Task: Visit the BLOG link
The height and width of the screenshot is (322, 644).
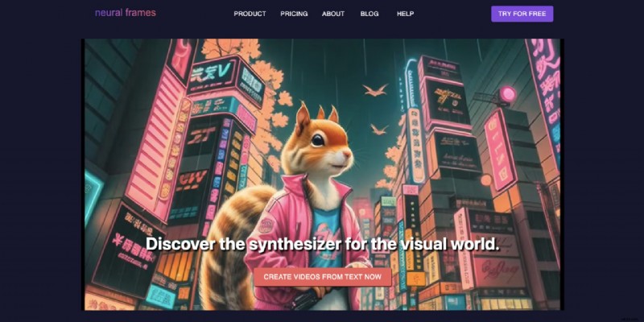Action: pos(369,14)
